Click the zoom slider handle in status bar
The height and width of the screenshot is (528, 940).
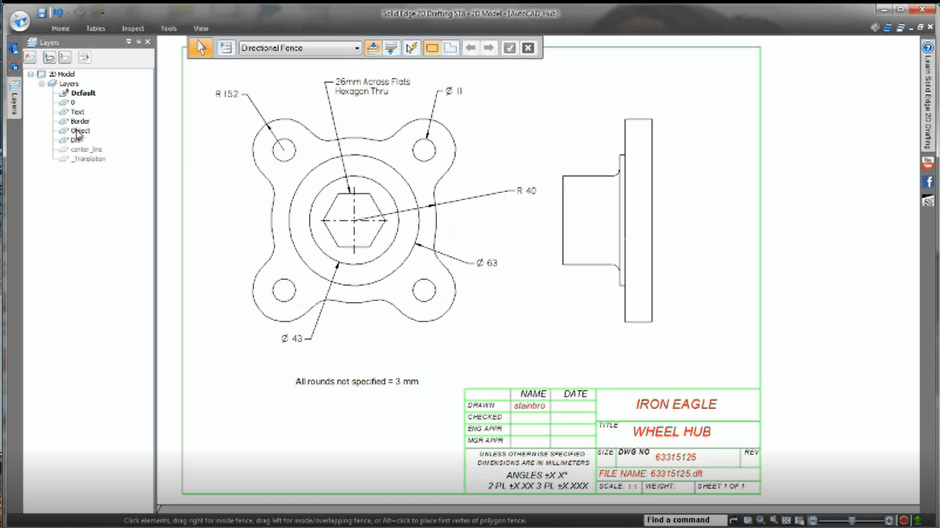[851, 520]
